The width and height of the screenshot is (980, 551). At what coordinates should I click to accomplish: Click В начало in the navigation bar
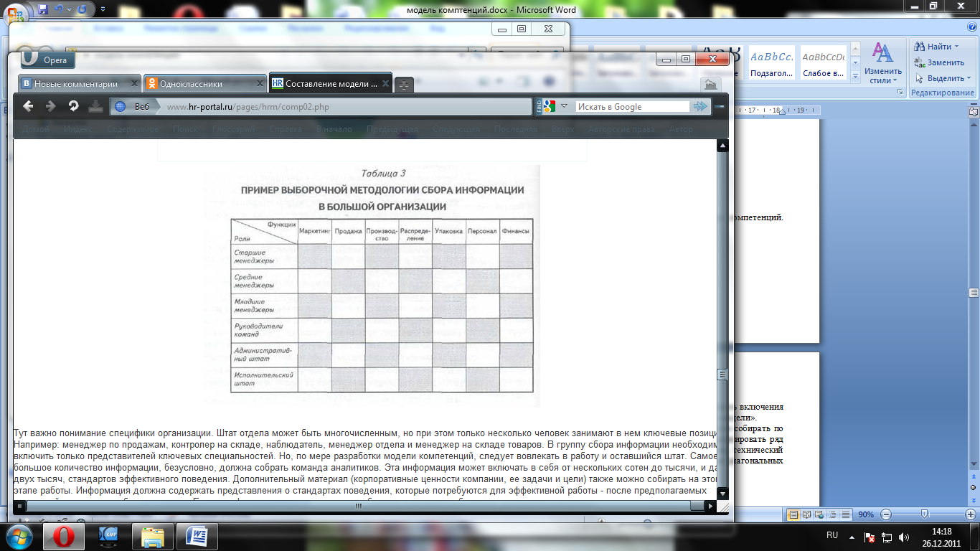[x=334, y=129]
